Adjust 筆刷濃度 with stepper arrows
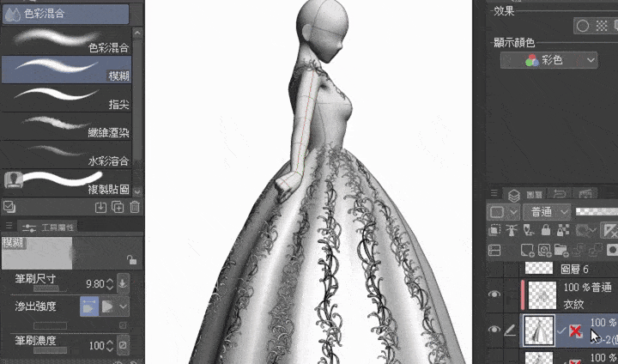The width and height of the screenshot is (618, 364). pyautogui.click(x=110, y=346)
